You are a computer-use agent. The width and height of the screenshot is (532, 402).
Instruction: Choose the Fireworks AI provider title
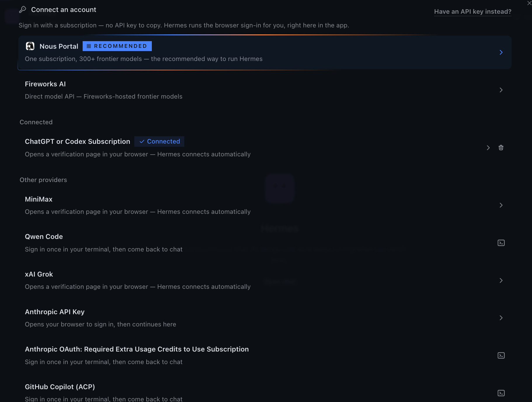click(45, 84)
